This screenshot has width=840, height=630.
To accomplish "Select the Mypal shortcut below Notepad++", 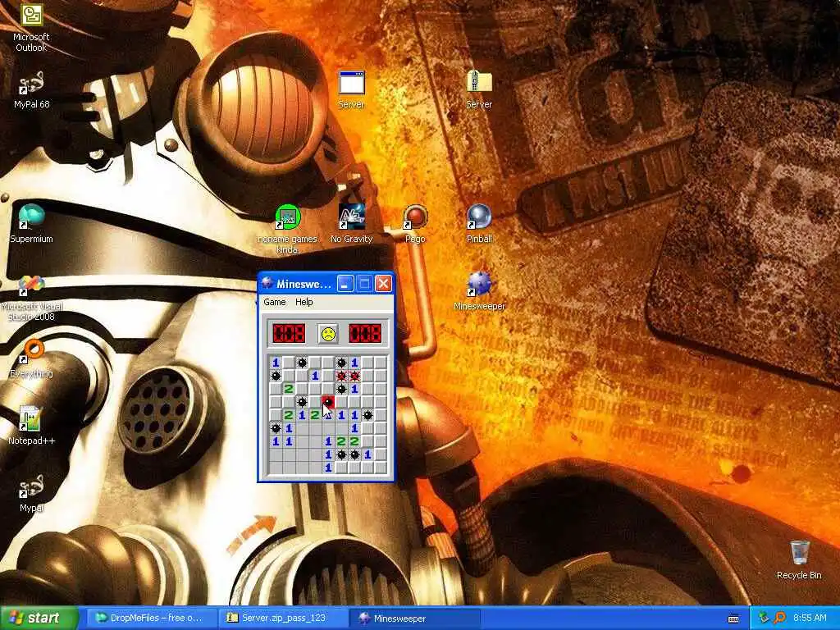I will [x=31, y=493].
